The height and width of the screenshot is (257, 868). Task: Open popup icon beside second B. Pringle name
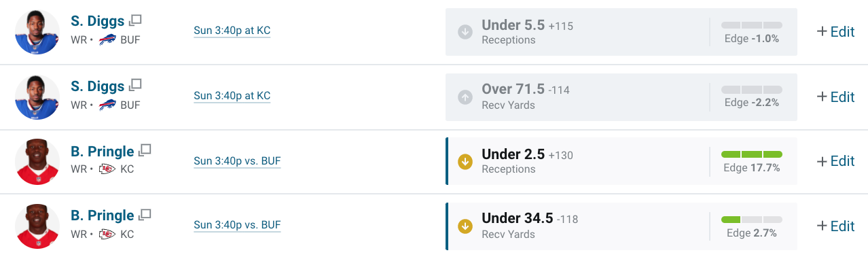click(145, 214)
